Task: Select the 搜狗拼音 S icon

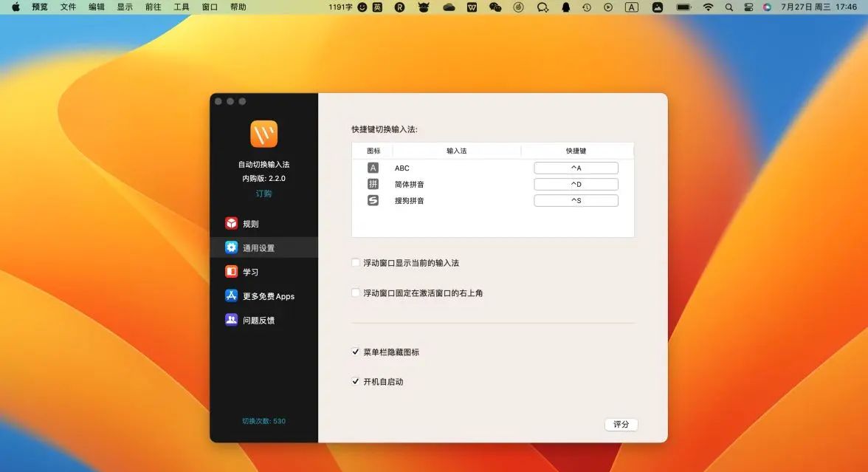Action: 374,200
